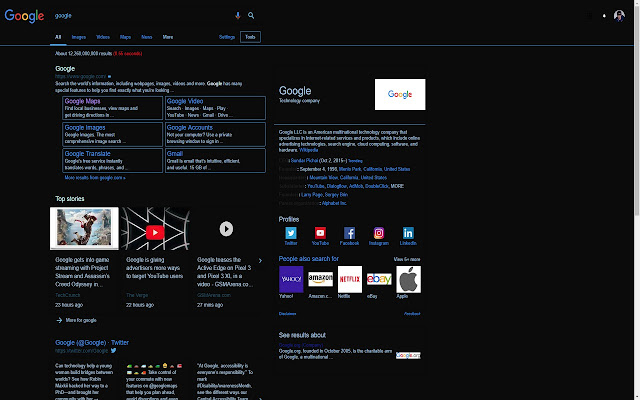The image size is (640, 400).
Task: Show next top stories with right chevron
Action: 260,260
